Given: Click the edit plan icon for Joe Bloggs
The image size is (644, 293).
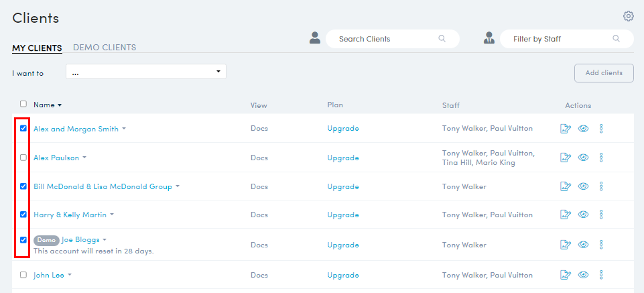Looking at the screenshot, I should (x=565, y=245).
